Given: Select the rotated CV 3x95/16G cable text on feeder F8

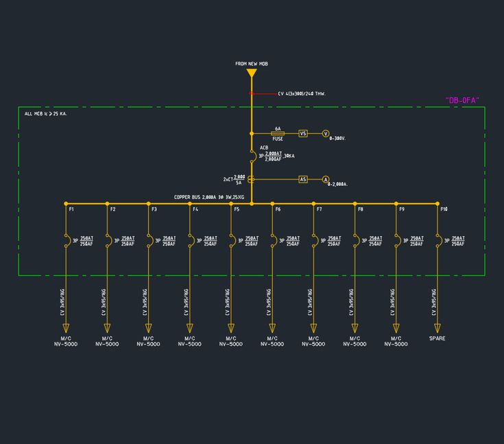Looking at the screenshot, I should pos(351,302).
